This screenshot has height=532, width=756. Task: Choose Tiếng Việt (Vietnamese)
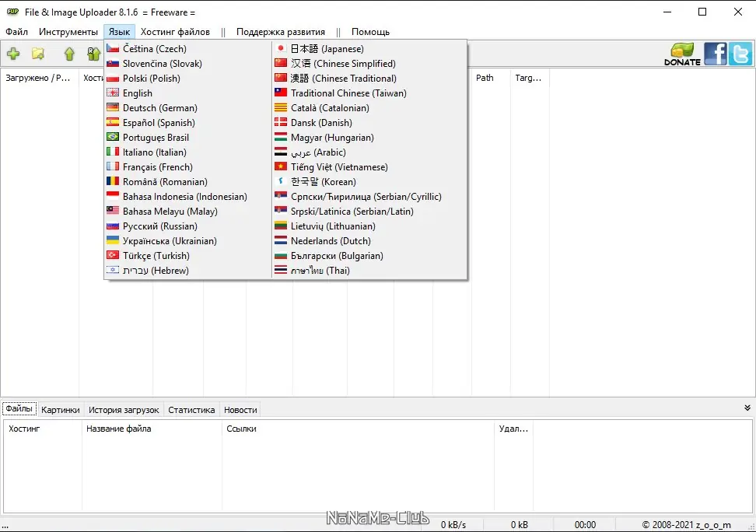tap(369, 167)
